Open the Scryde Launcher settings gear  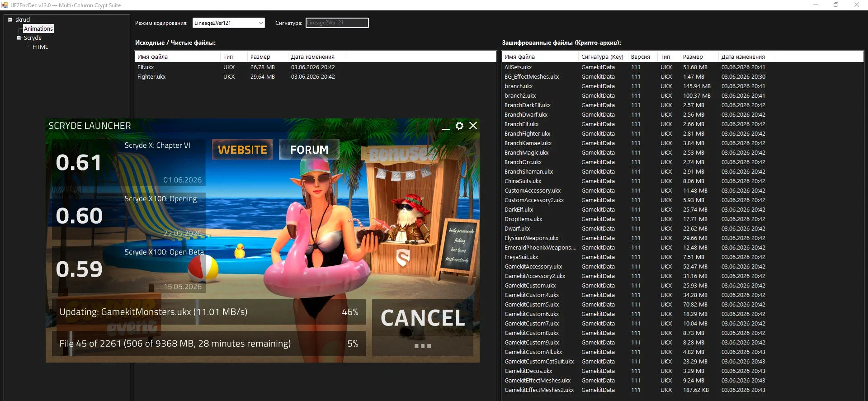459,126
